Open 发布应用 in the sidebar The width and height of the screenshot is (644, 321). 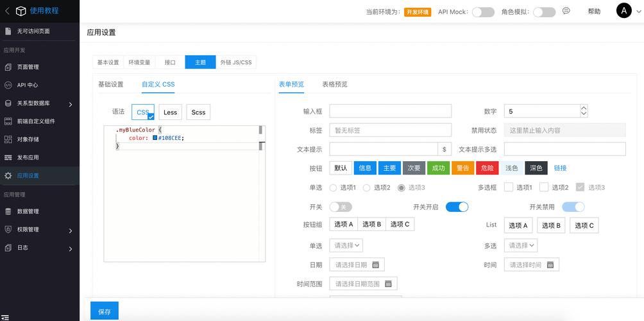pos(28,157)
